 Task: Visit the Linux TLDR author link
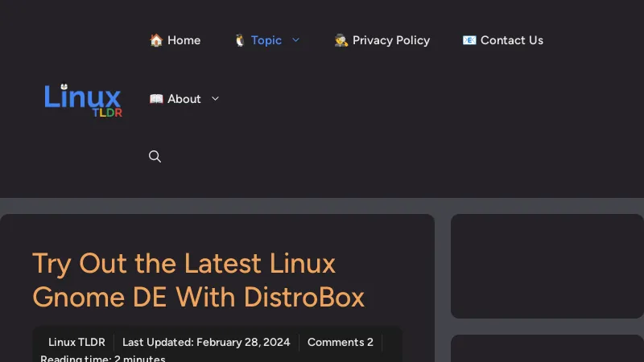76,342
